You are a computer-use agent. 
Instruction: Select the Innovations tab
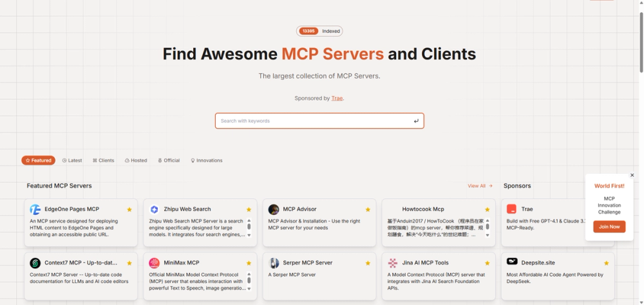(207, 160)
